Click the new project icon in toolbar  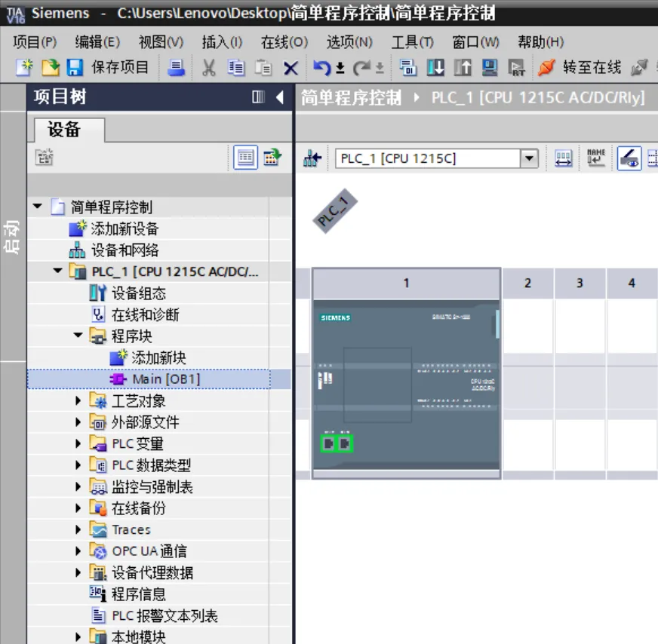tap(24, 68)
